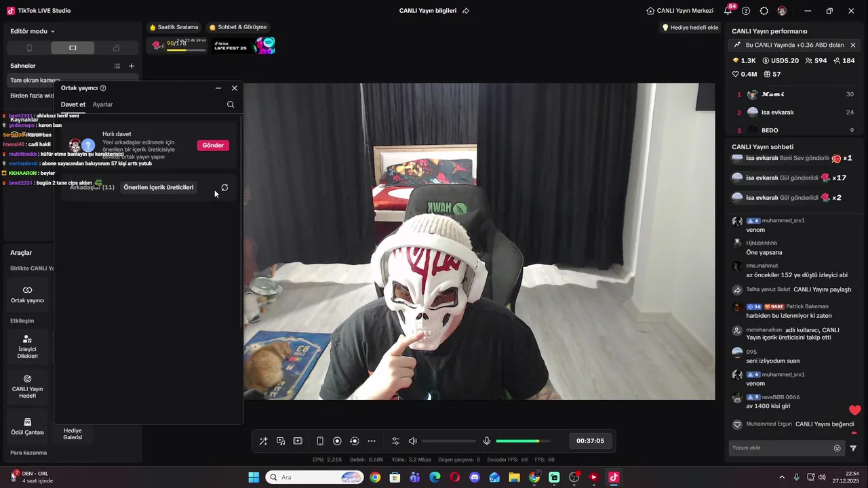Click the phone preview icon in bottom toolbar
868x488 pixels.
pos(320,441)
